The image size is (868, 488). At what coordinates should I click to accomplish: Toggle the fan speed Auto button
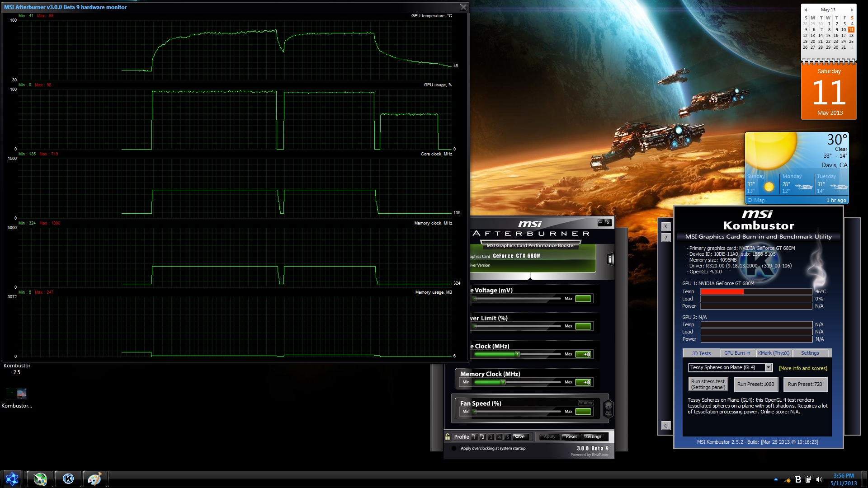[586, 403]
